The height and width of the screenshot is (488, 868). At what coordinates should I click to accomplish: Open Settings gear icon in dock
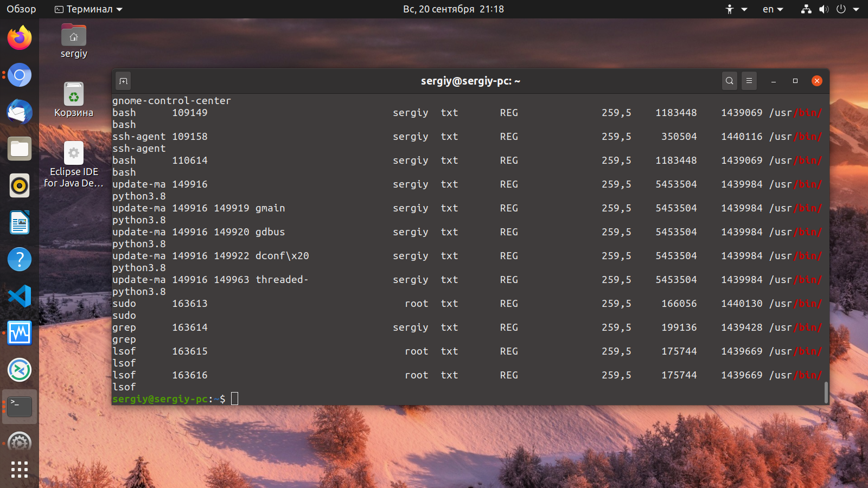click(20, 442)
